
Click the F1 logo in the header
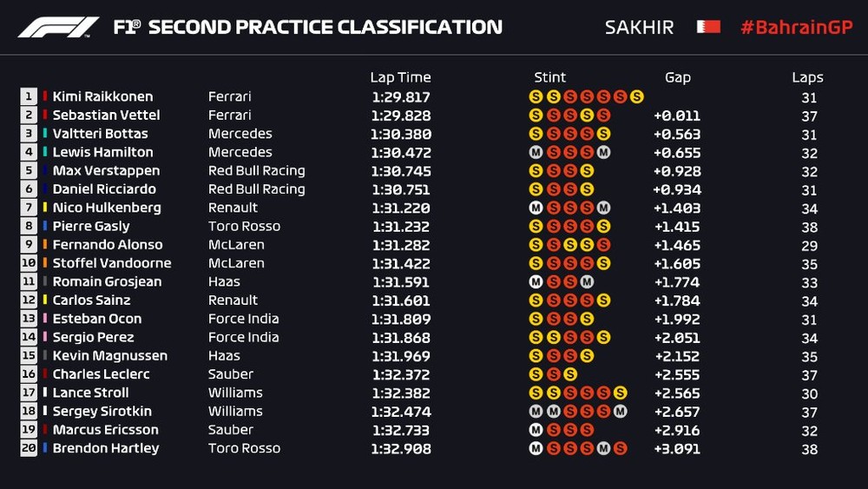pyautogui.click(x=58, y=27)
